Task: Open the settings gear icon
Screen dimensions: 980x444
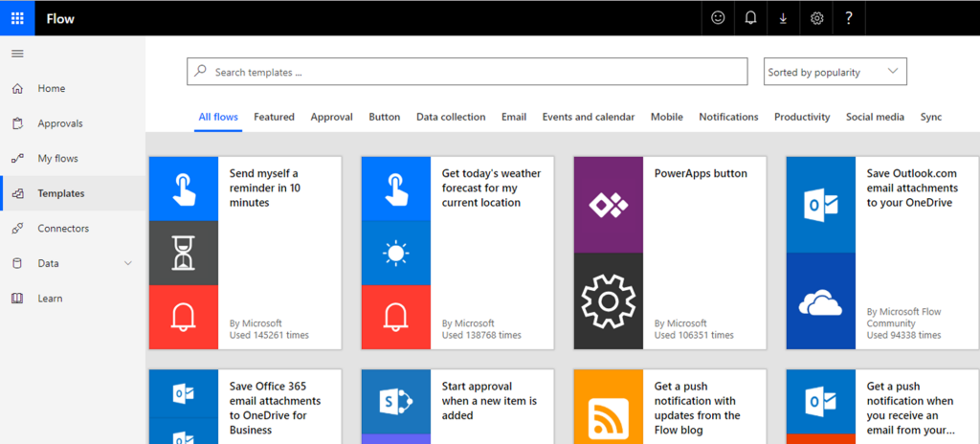Action: coord(816,18)
